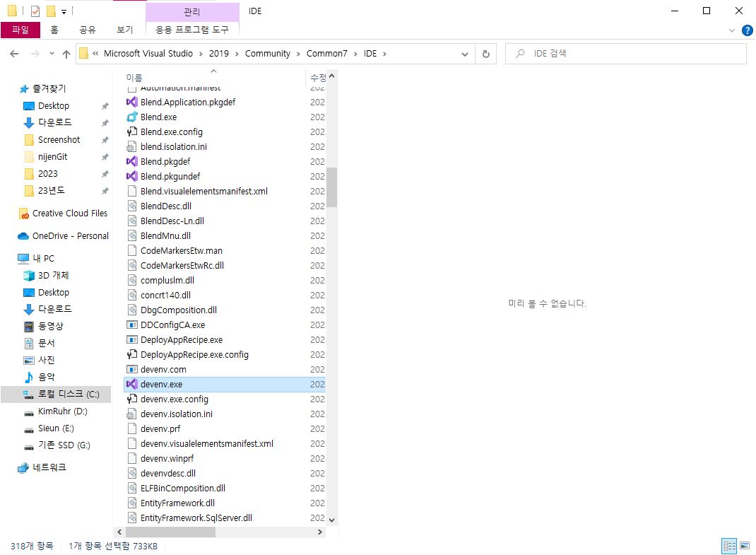Click the 수정 date column header
Screen dimensions: 756x555
click(x=318, y=78)
